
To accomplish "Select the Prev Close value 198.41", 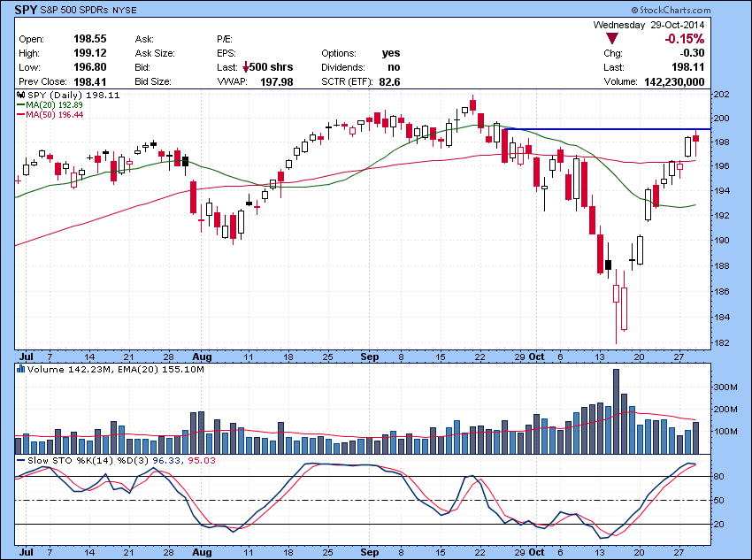I will click(90, 82).
